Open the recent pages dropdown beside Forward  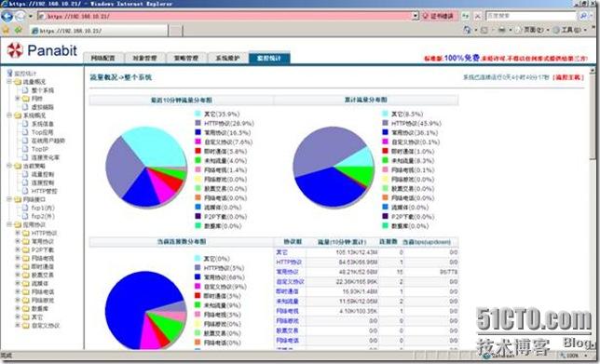click(x=31, y=17)
